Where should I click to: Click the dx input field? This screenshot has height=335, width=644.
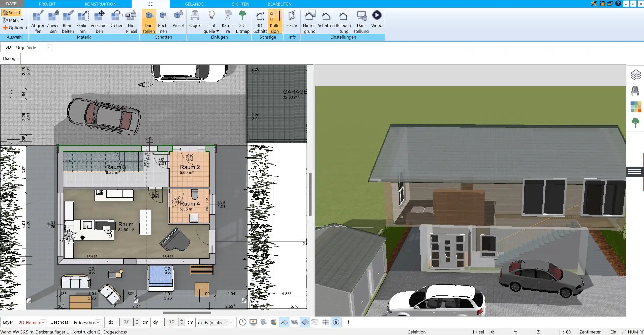click(127, 322)
